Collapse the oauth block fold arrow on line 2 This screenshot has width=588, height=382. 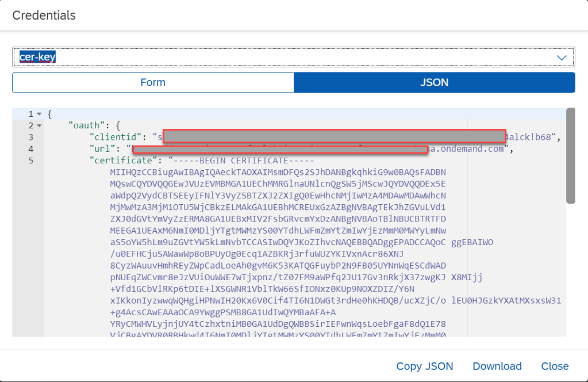pos(39,125)
